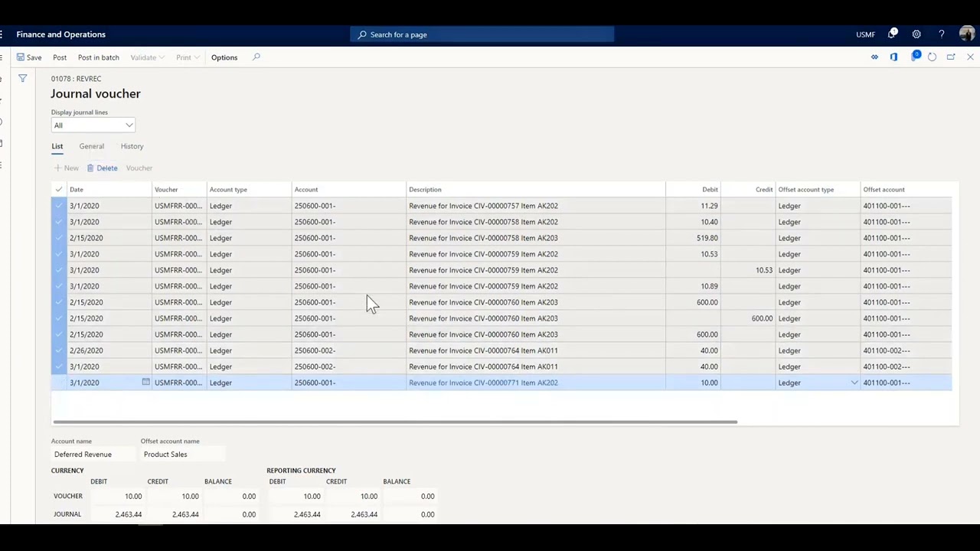Image resolution: width=980 pixels, height=551 pixels.
Task: Click the Voucher button
Action: pos(139,168)
